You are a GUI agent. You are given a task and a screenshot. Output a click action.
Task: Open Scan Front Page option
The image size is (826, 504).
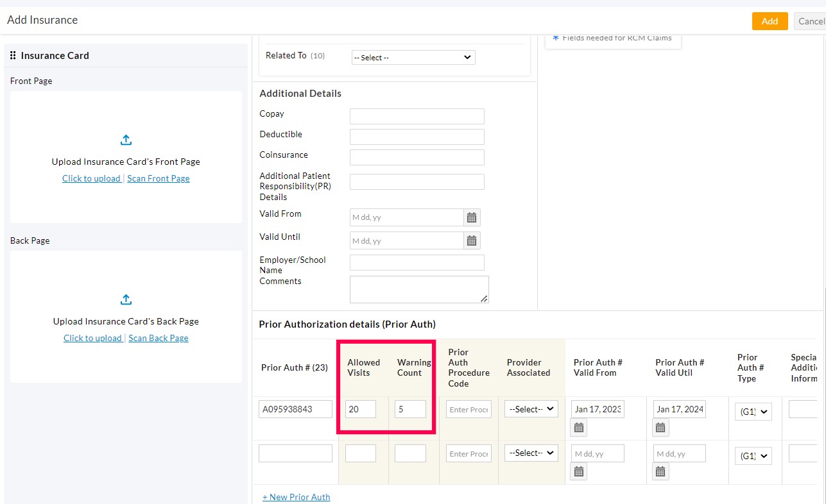coord(159,178)
